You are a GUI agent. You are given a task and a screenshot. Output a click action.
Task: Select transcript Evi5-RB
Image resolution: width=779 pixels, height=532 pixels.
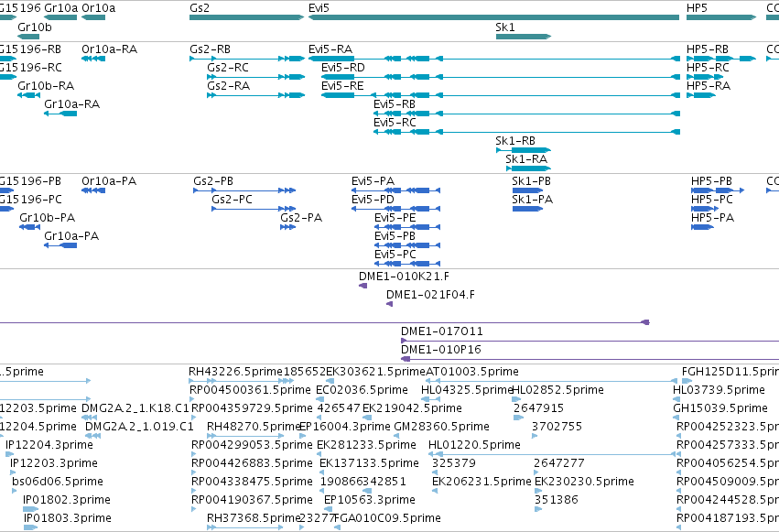pyautogui.click(x=526, y=114)
